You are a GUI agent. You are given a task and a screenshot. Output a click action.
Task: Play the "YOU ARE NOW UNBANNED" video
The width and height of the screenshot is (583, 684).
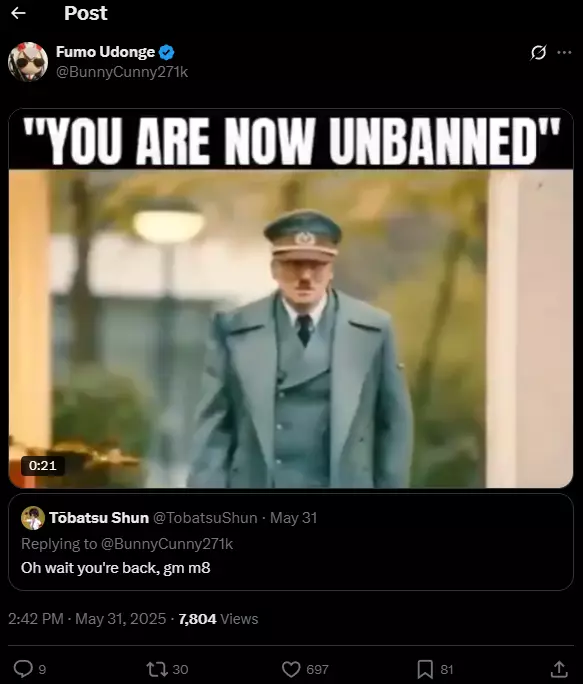[x=291, y=298]
